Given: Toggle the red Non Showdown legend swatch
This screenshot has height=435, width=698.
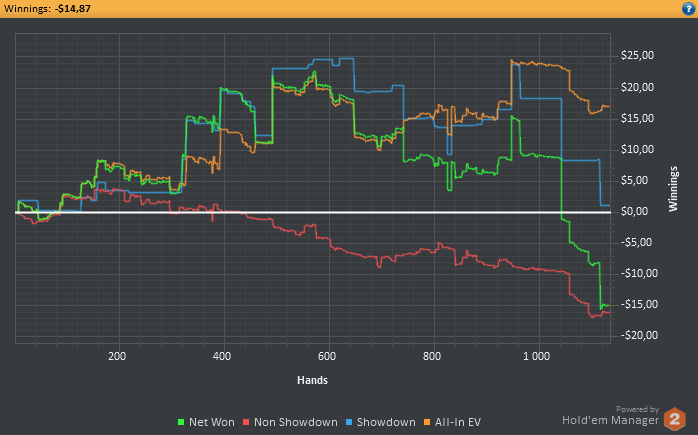Looking at the screenshot, I should pyautogui.click(x=246, y=422).
